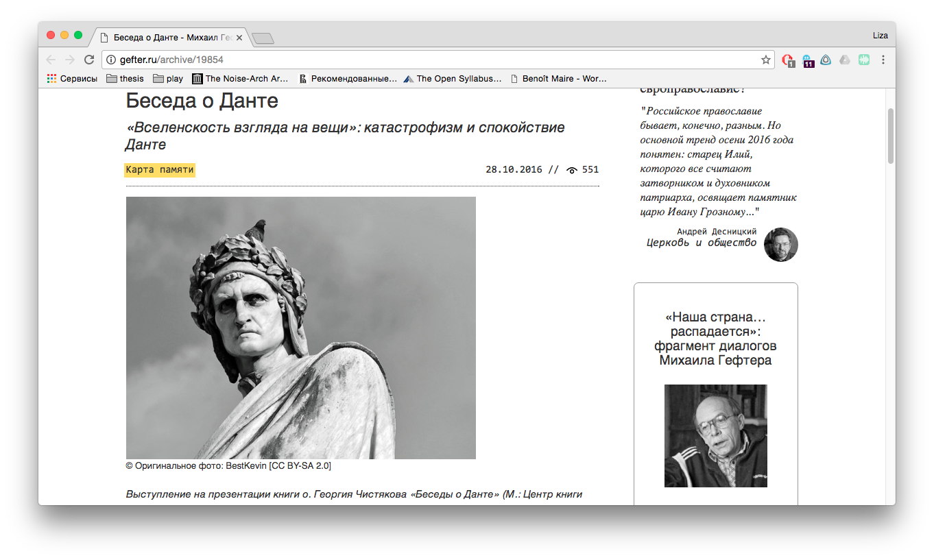Click the Сервисы apps bookmark
Viewport: 934px width, 560px height.
click(72, 79)
